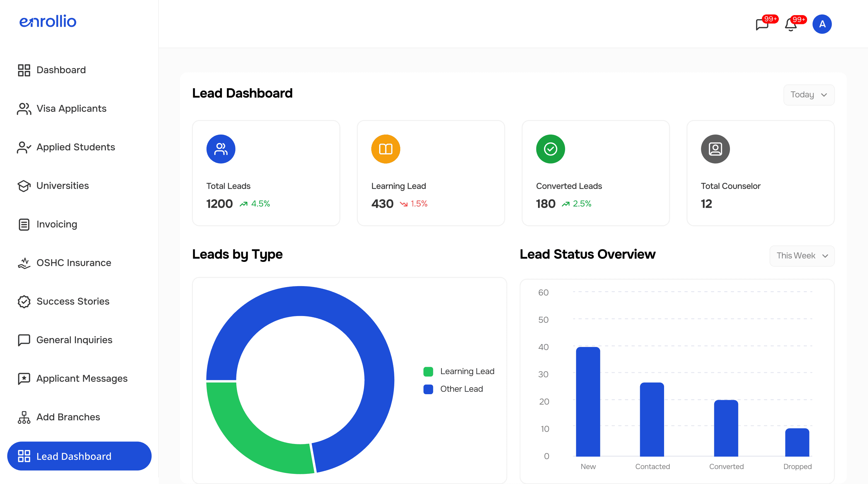Click the Applied Students icon
868x484 pixels.
pos(24,147)
